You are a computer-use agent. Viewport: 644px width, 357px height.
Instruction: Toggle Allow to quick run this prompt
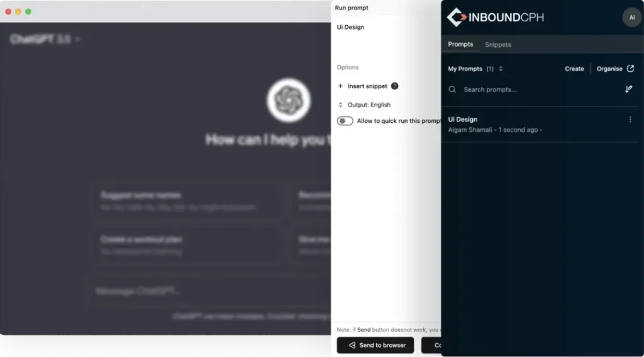click(345, 121)
